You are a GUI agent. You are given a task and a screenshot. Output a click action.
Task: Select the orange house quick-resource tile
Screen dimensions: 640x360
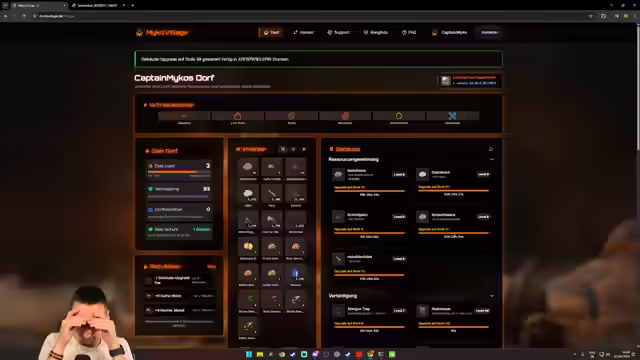238,116
